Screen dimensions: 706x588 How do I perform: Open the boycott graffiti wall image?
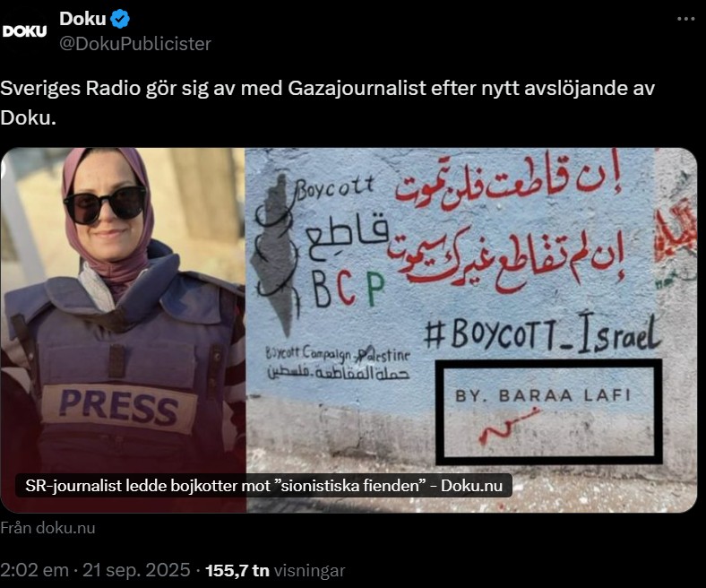click(471, 330)
